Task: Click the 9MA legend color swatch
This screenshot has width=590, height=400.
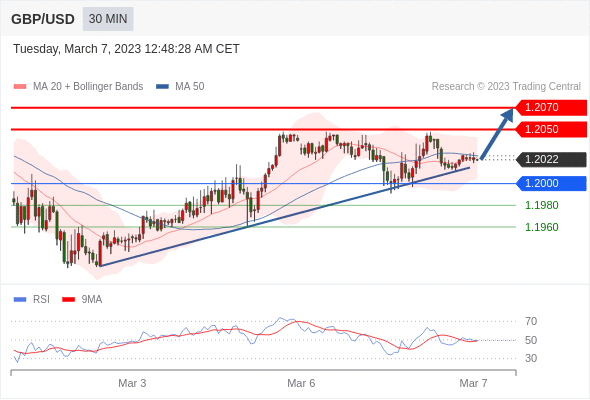Action: coord(68,300)
